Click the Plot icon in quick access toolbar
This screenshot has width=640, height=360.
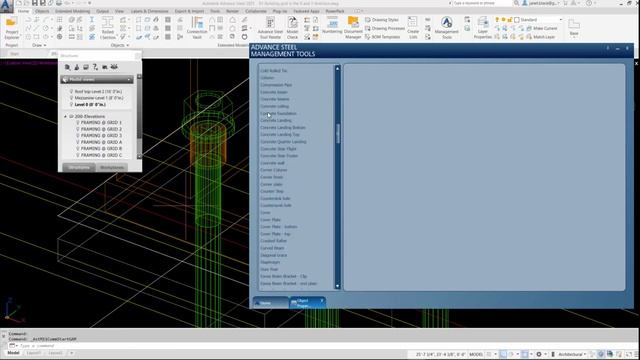tap(59, 3)
